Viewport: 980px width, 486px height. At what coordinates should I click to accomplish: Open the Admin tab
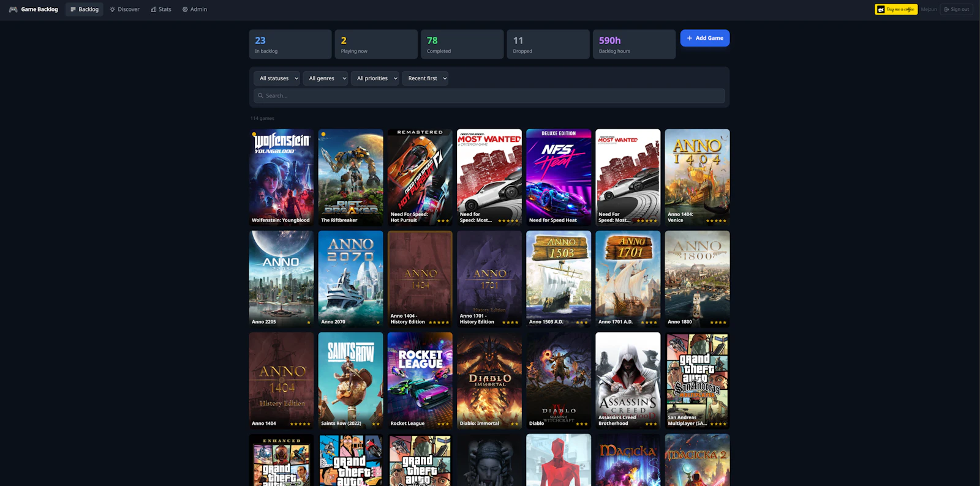[x=195, y=9]
